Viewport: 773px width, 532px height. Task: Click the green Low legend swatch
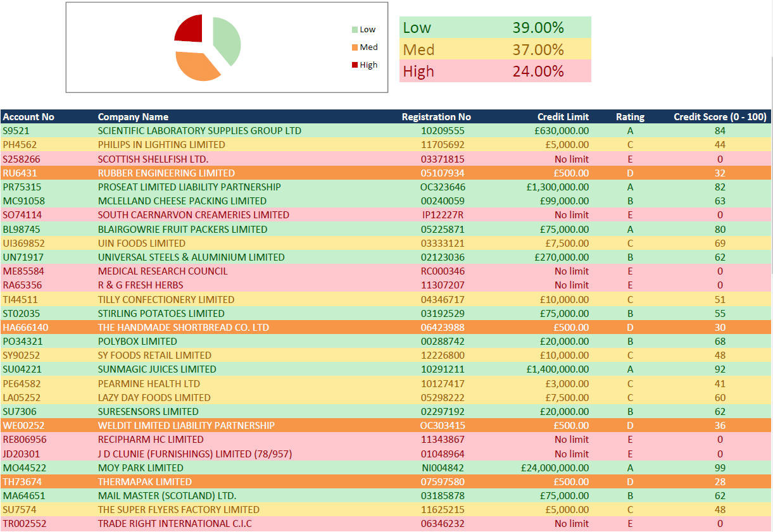click(x=355, y=30)
